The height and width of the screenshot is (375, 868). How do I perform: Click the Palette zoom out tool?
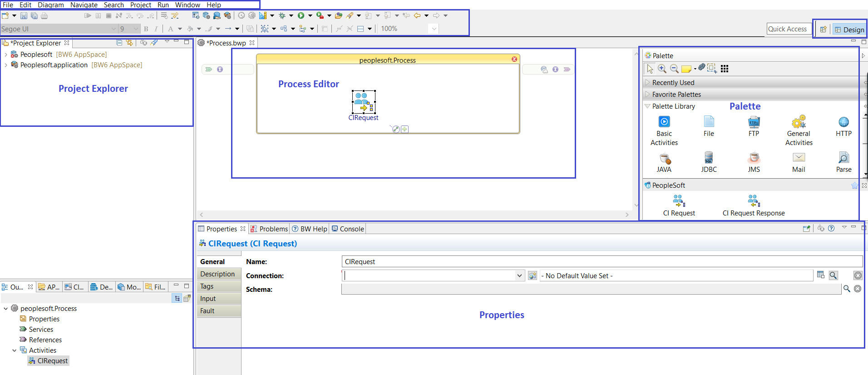pyautogui.click(x=675, y=69)
